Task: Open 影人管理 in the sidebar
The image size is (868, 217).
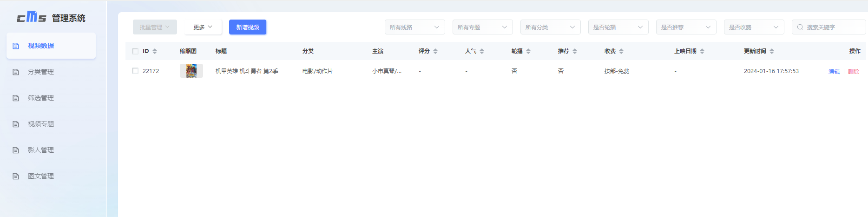Action: click(51, 150)
